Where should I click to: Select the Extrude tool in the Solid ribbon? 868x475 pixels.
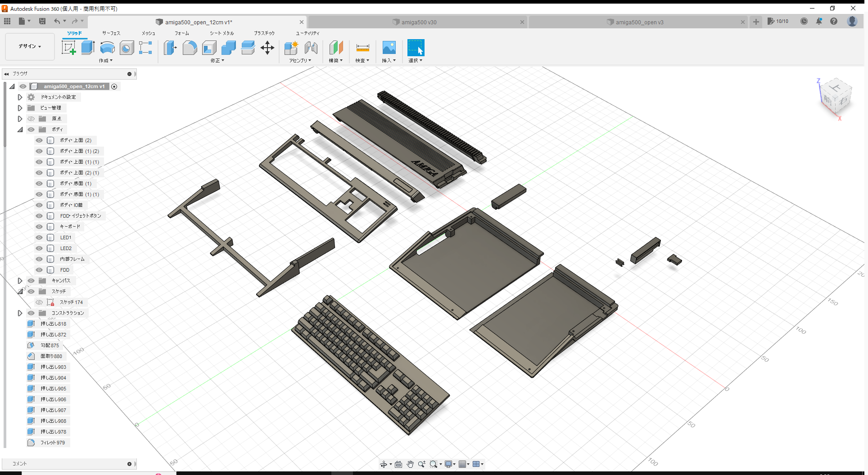click(x=87, y=47)
